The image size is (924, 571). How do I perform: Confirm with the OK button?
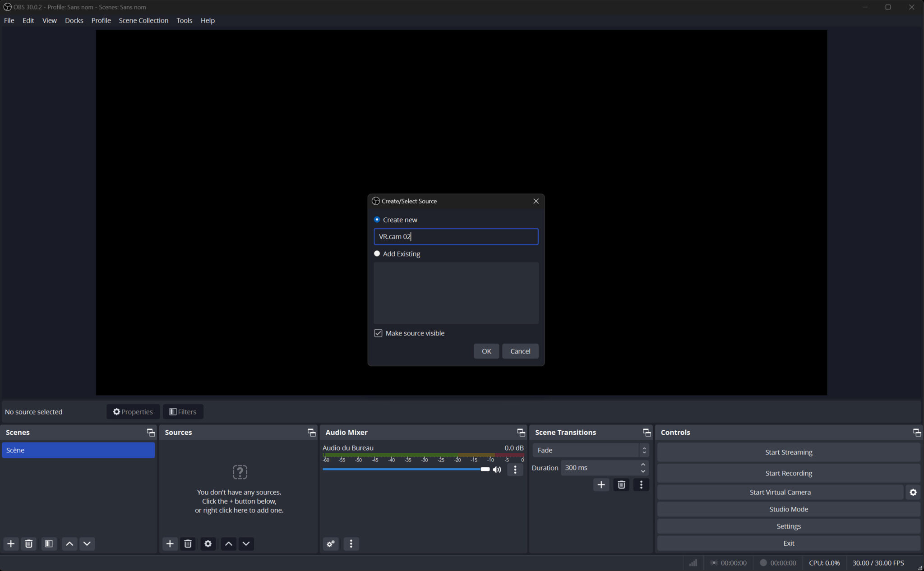click(485, 351)
